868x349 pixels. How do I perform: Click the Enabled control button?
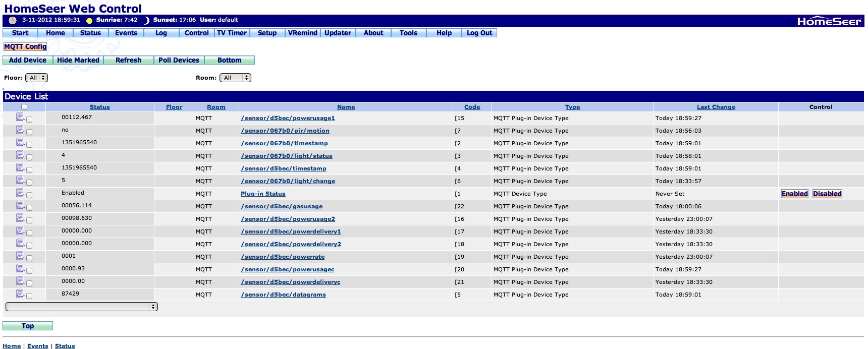tap(795, 194)
